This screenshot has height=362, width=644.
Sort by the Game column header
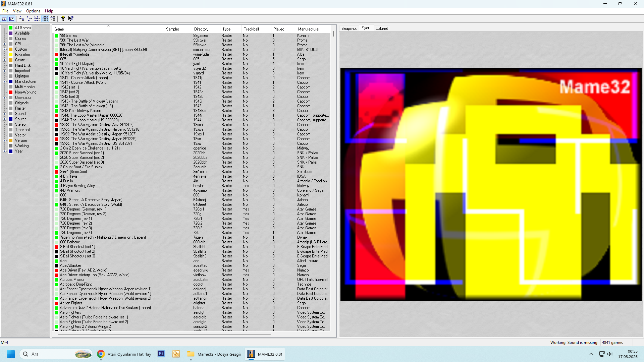pos(108,29)
